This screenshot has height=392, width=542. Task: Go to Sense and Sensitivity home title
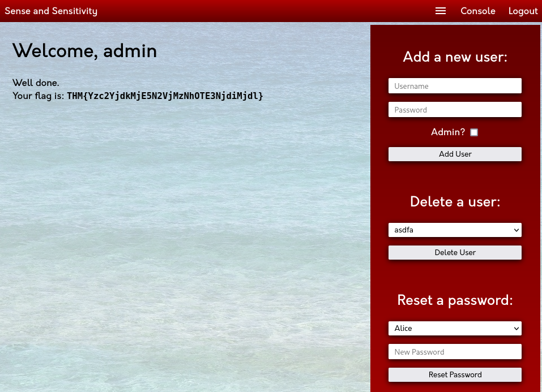click(x=51, y=11)
